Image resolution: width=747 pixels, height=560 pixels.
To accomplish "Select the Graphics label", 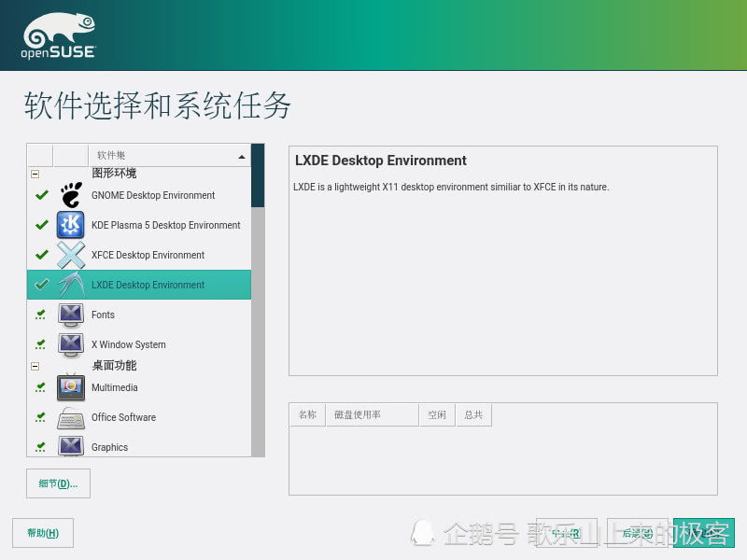I will 109,447.
